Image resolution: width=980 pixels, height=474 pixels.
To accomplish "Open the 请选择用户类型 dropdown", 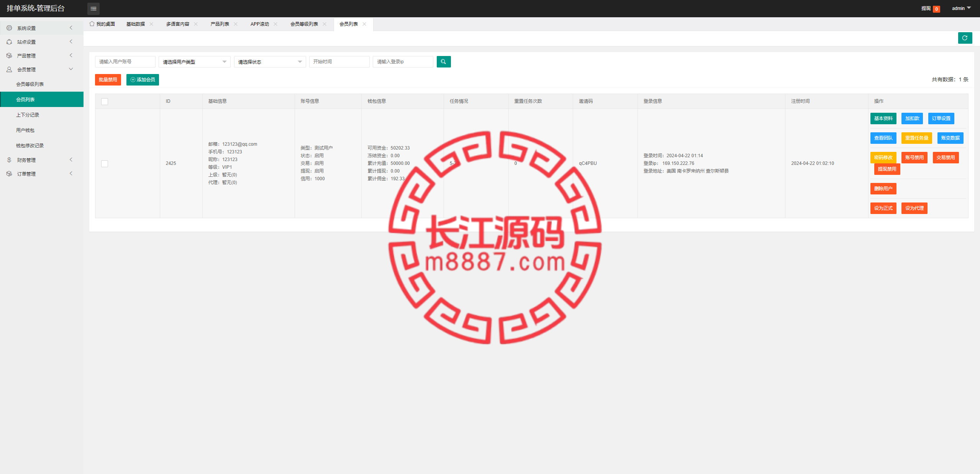I will coord(195,62).
